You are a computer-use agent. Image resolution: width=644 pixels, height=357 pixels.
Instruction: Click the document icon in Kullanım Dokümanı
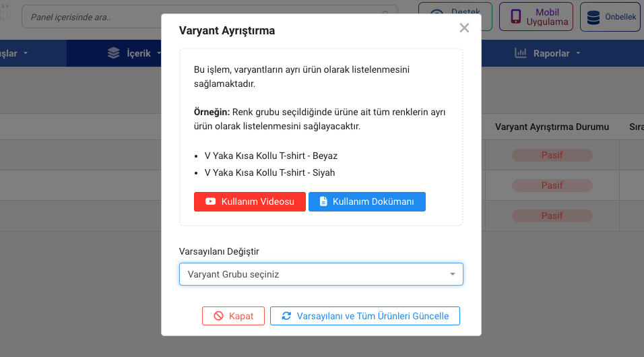pos(323,201)
